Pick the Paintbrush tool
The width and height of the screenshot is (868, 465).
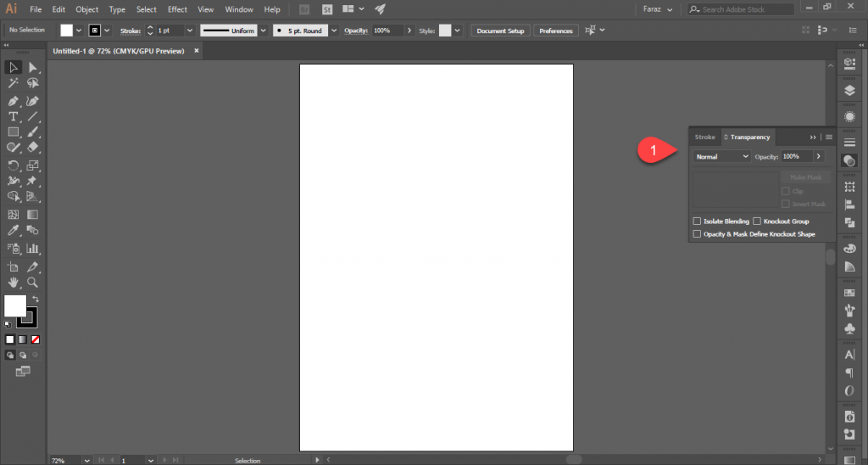point(33,132)
